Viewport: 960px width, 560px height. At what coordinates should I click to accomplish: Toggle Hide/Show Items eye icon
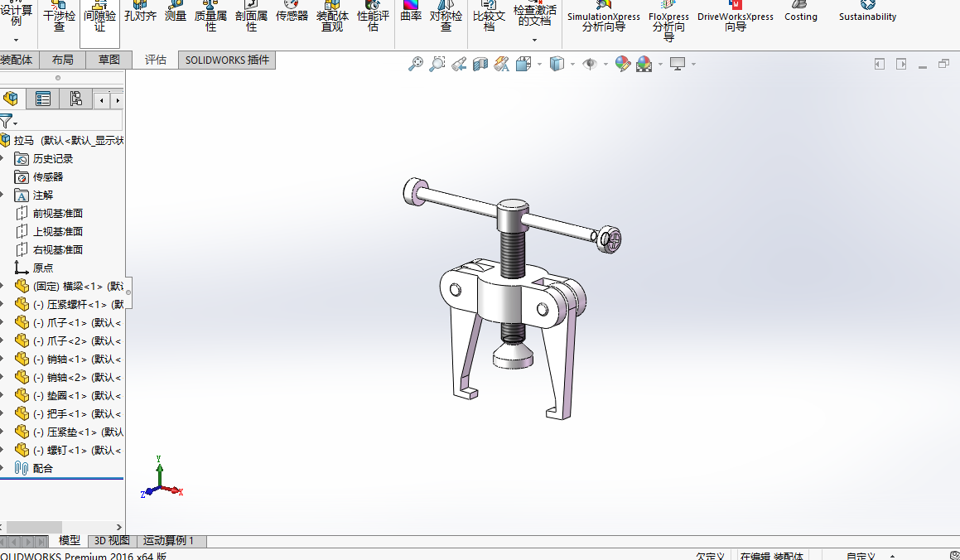tap(590, 64)
